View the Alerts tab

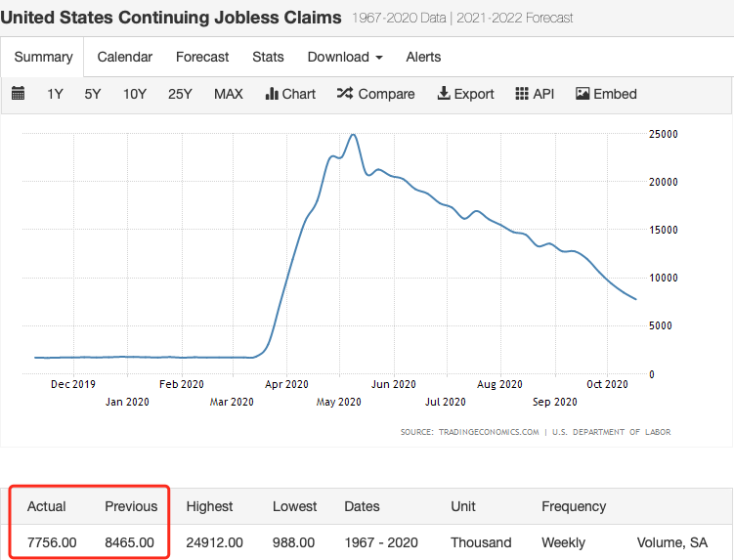pos(423,57)
